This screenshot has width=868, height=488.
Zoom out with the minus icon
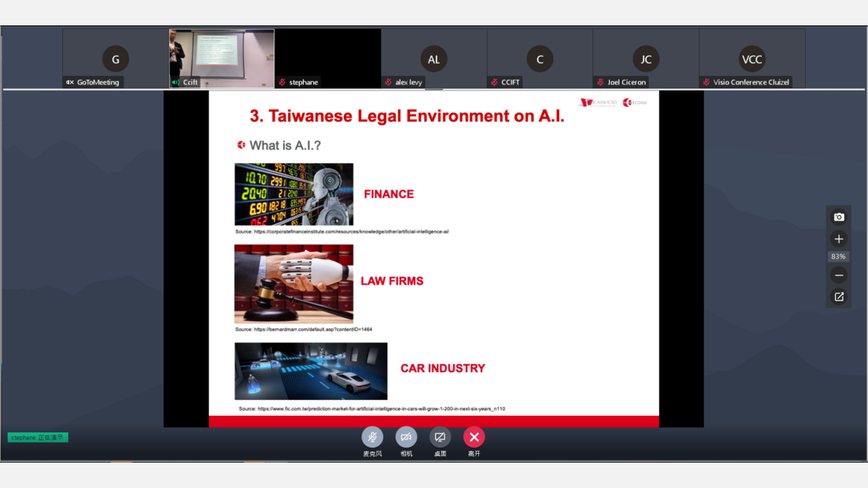[838, 275]
